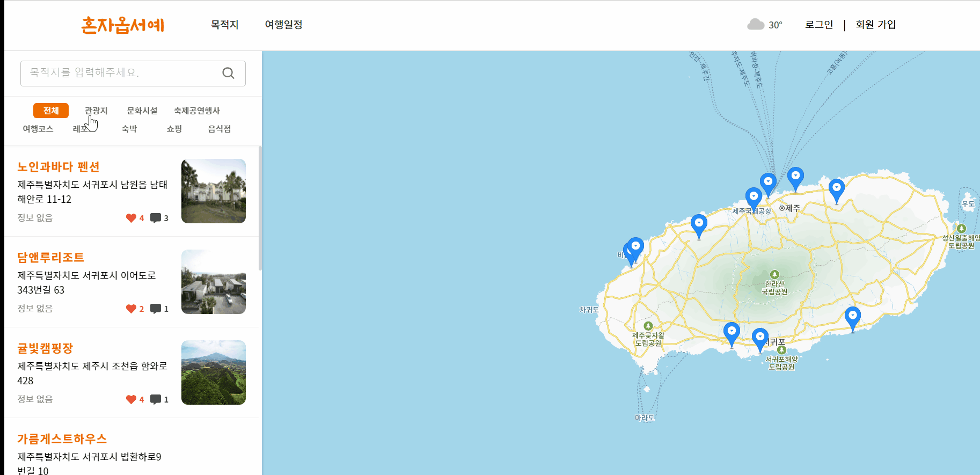Click the northwest inland map pin
The image size is (980, 475).
699,226
